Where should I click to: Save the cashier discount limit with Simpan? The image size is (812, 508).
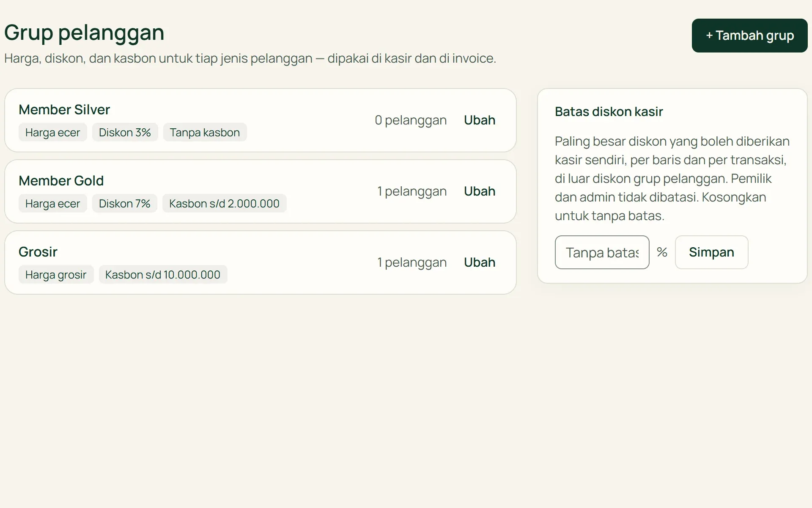click(x=711, y=252)
